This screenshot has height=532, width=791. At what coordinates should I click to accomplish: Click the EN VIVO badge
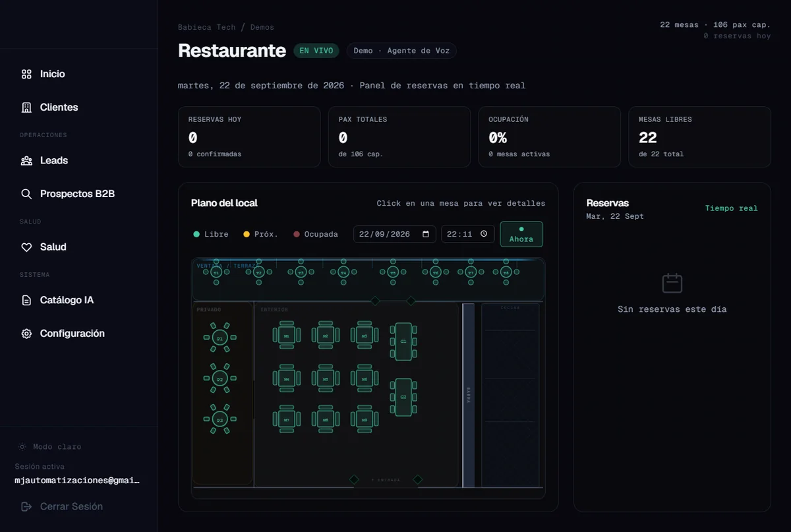(x=316, y=51)
